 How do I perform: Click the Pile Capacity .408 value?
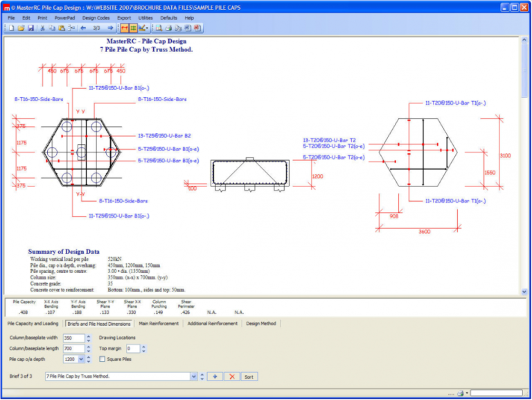click(24, 313)
